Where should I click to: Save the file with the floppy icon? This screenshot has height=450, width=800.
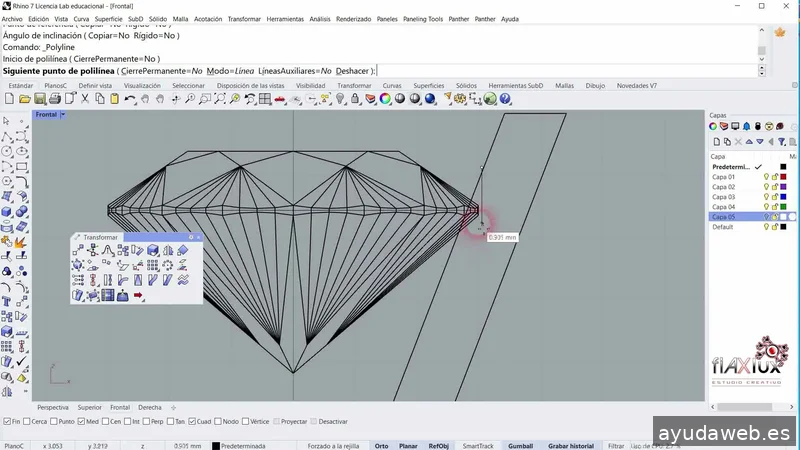pyautogui.click(x=40, y=99)
